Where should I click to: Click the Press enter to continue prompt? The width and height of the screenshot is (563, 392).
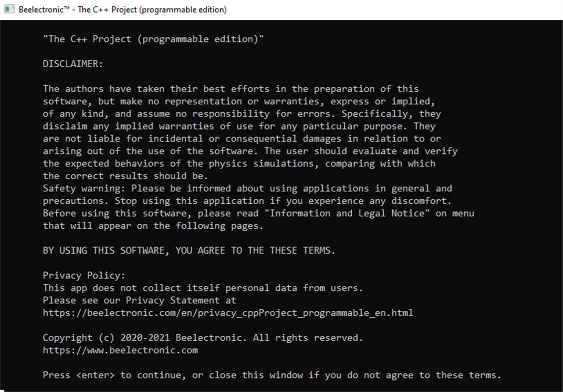[272, 375]
